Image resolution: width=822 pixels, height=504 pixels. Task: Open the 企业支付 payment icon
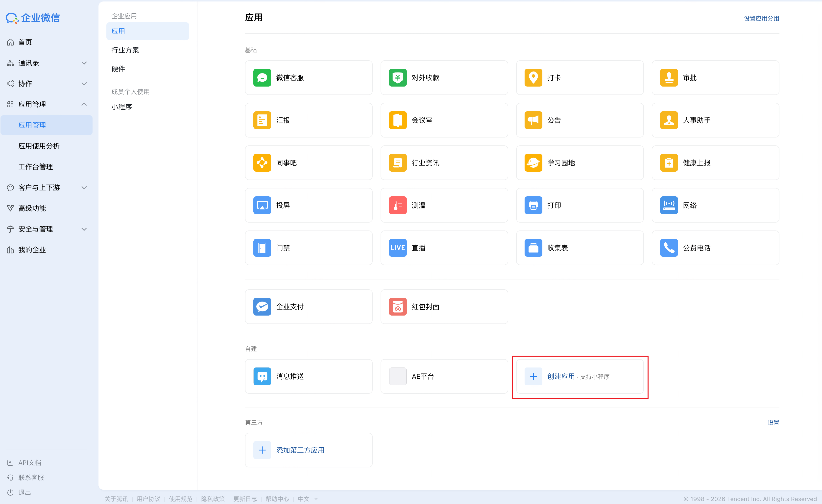point(262,307)
